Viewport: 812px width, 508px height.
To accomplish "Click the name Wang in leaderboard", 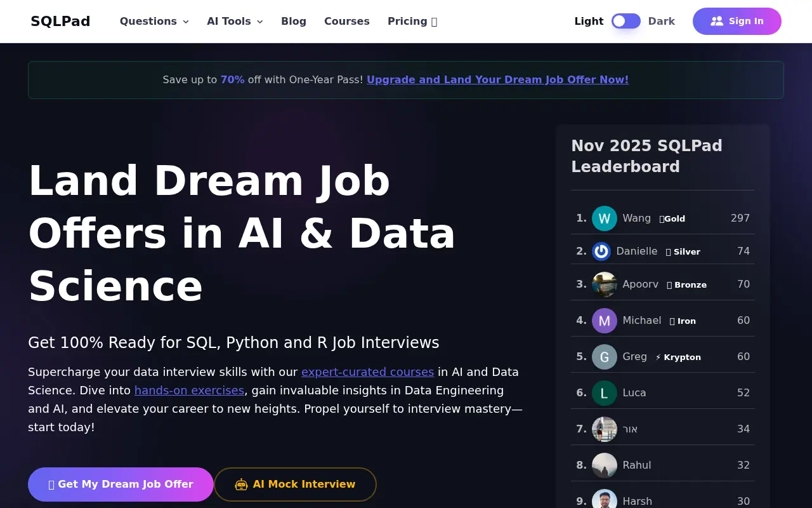I will coord(637,218).
